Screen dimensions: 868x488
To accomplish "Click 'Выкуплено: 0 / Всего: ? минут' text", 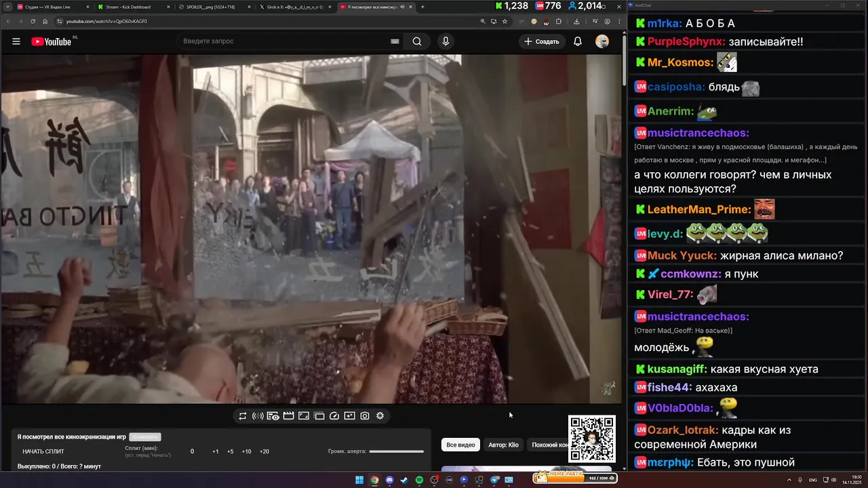I will 59,466.
